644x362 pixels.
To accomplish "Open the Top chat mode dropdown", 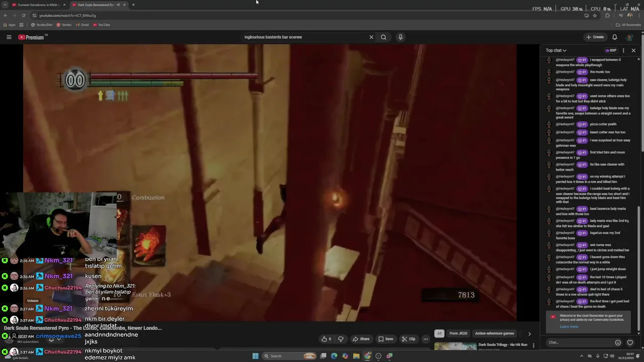I will tap(556, 50).
